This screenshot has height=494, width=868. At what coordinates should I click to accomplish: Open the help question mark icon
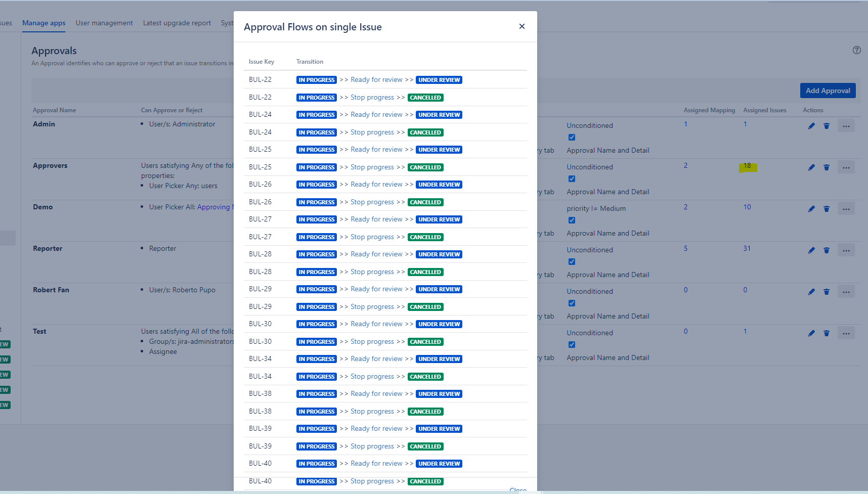click(856, 50)
